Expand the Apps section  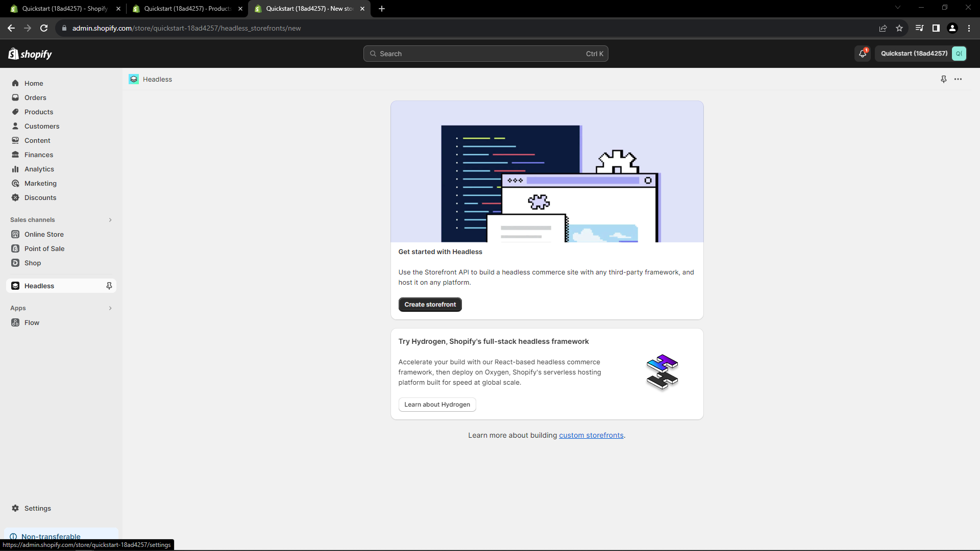click(x=110, y=308)
